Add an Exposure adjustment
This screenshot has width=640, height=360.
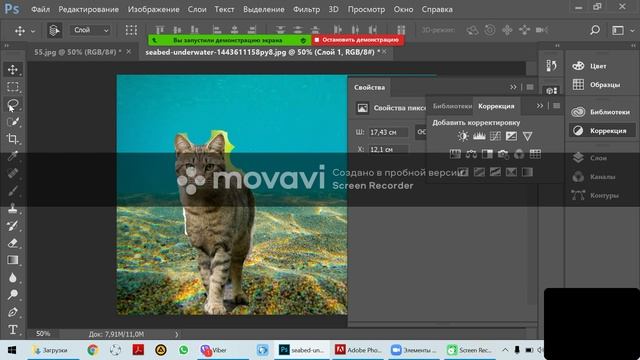(511, 136)
